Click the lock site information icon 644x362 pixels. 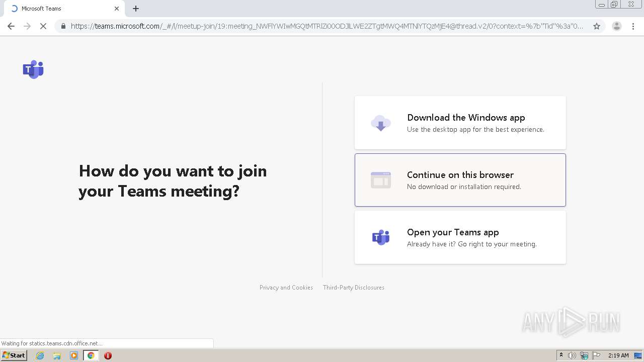tap(63, 26)
